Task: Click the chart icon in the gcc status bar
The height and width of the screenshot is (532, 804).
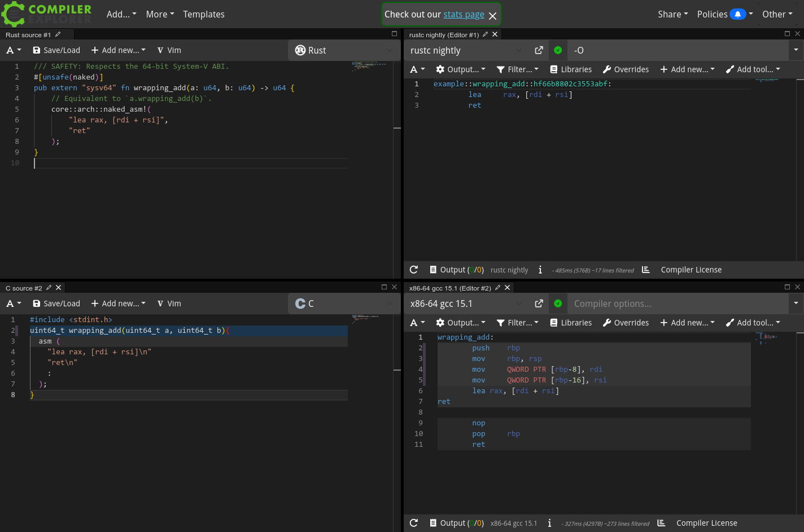Action: (662, 523)
